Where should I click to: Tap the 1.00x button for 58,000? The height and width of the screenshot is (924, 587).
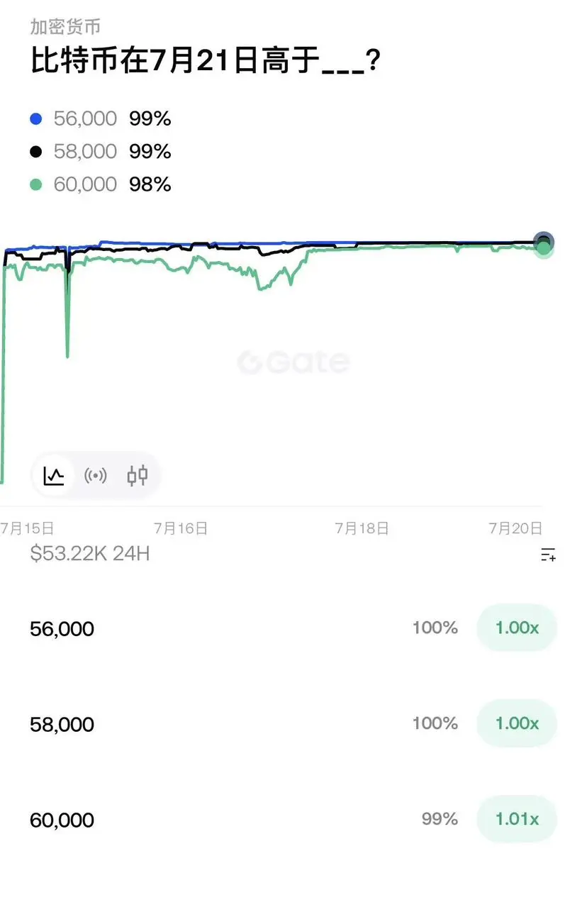517,723
